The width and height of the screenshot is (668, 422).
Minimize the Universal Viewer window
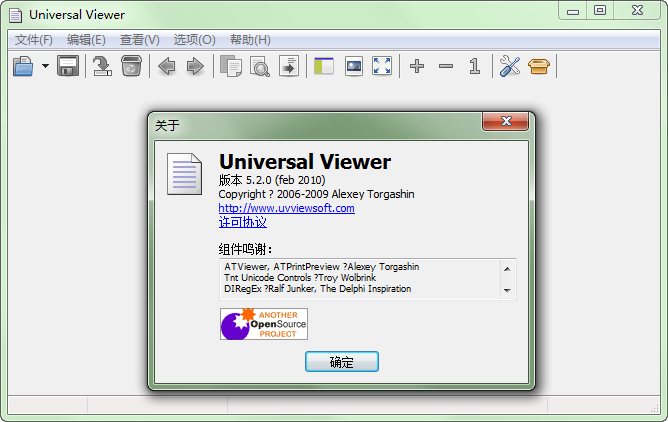pyautogui.click(x=573, y=11)
